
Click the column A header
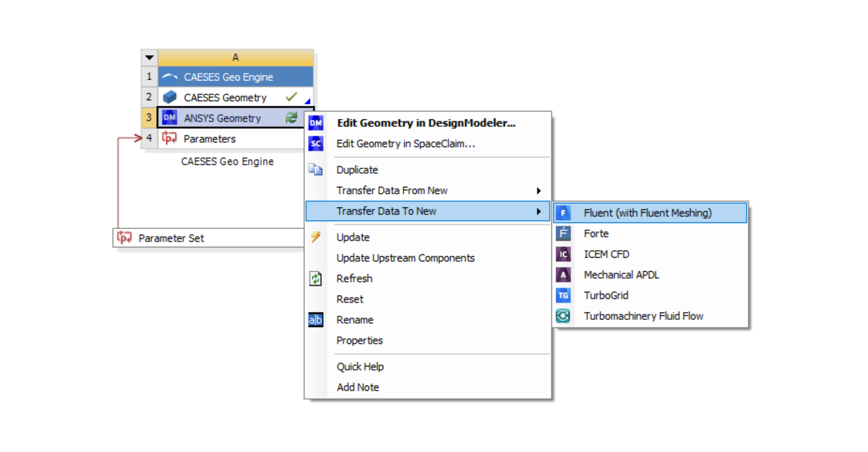click(x=236, y=58)
